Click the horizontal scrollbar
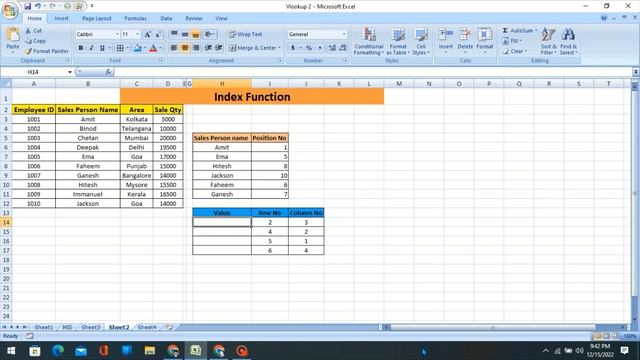The width and height of the screenshot is (640, 360). click(492, 327)
